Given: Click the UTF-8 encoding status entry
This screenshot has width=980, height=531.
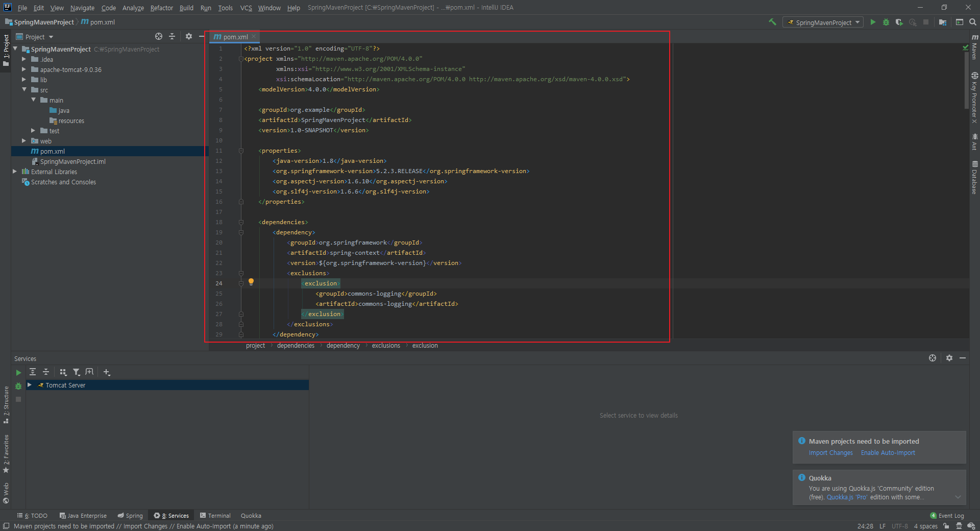Looking at the screenshot, I should [899, 526].
